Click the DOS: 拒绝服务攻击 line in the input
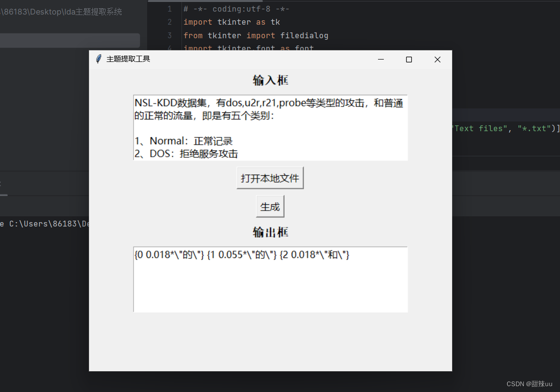 [186, 153]
